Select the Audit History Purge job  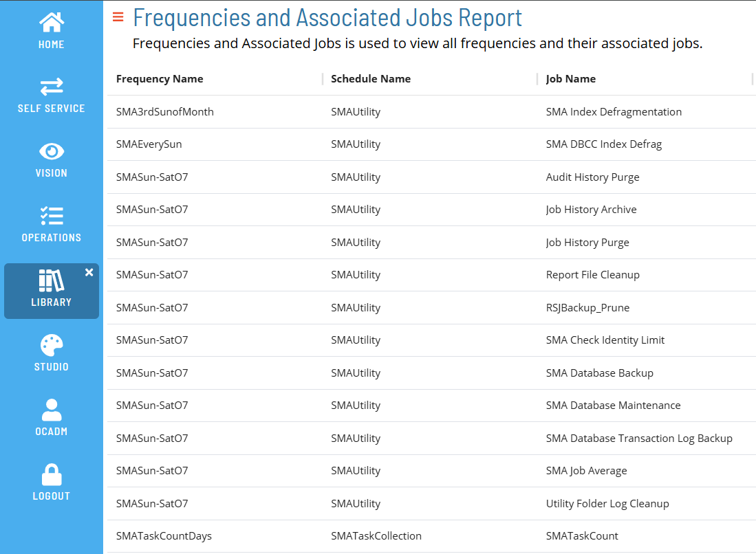tap(592, 177)
